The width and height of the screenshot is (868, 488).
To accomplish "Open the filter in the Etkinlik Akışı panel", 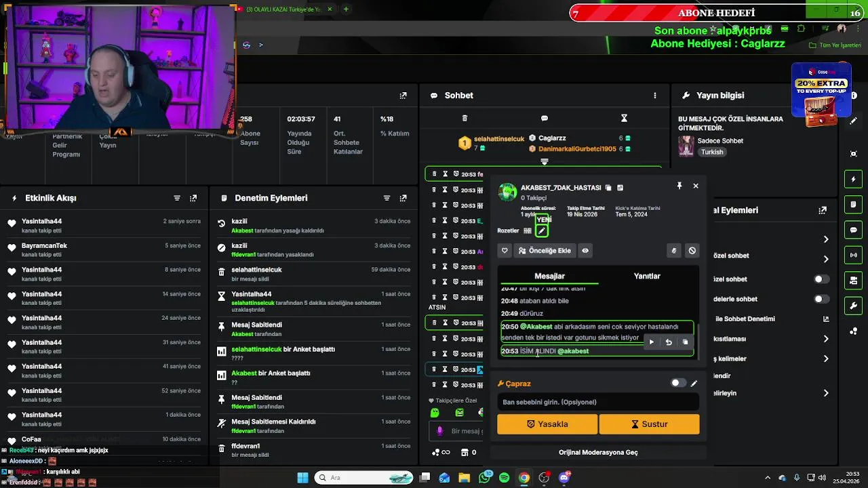I will (177, 198).
